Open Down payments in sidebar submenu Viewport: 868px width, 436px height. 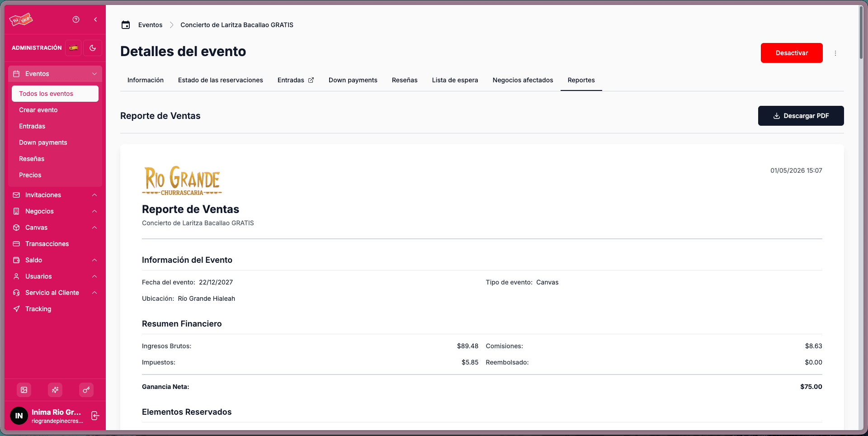[43, 142]
